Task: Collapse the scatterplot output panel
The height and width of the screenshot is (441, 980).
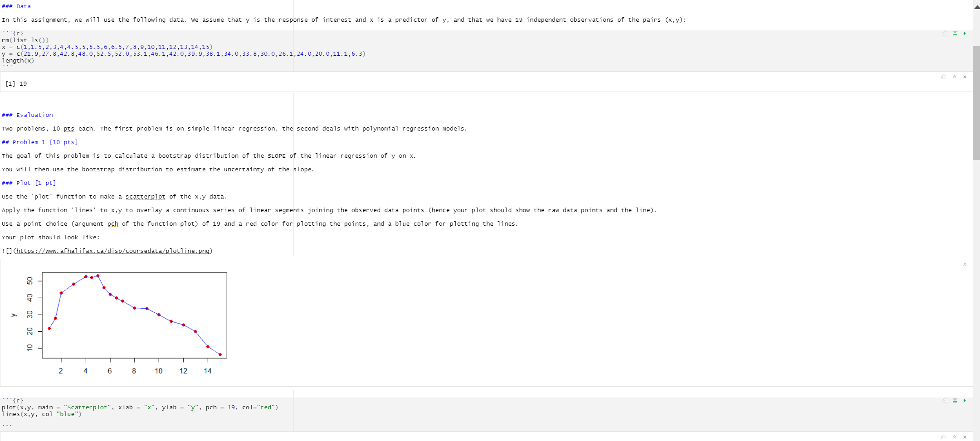Action: coord(965,264)
